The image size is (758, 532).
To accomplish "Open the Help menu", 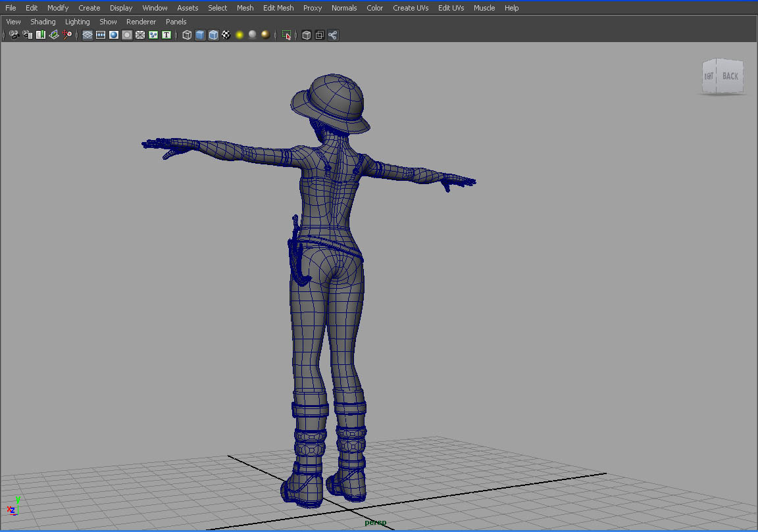I will coord(511,8).
